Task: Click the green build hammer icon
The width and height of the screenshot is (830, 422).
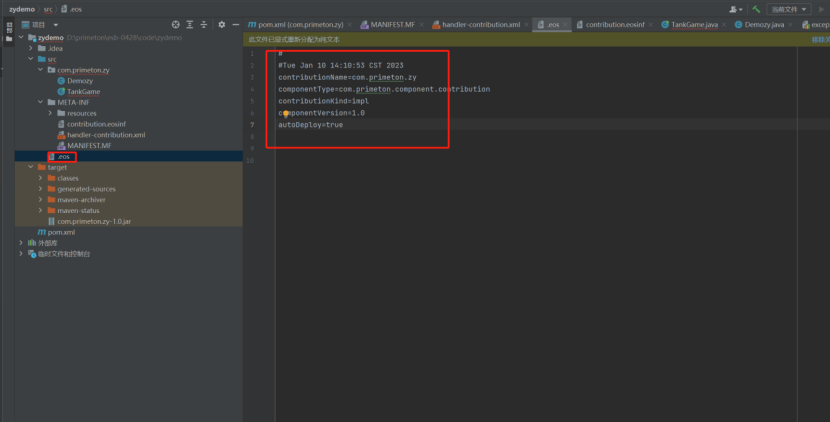Action: click(x=756, y=9)
